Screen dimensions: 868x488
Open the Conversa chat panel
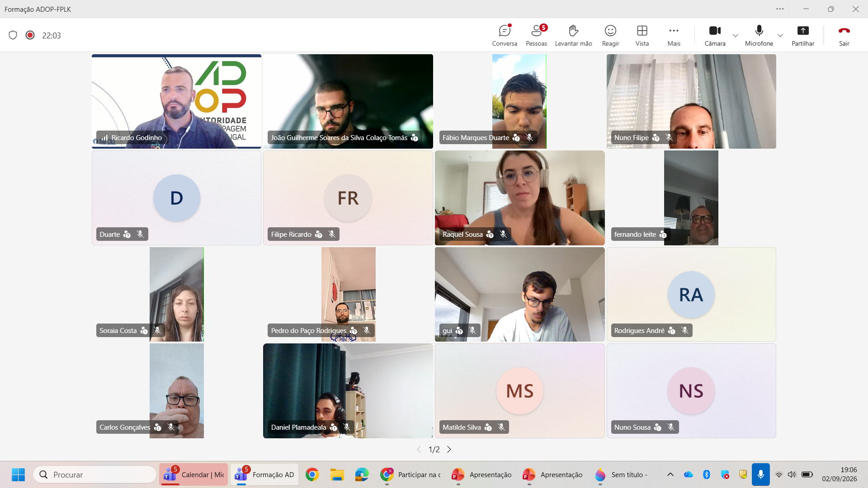505,35
